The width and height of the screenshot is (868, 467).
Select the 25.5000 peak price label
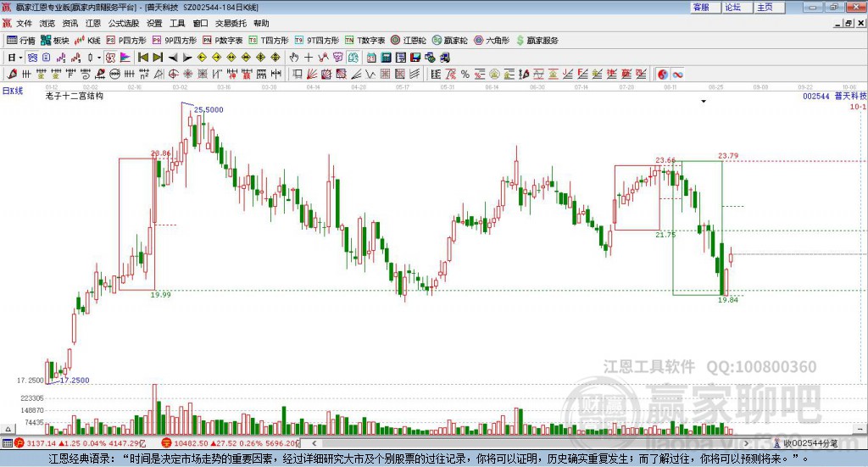(209, 109)
